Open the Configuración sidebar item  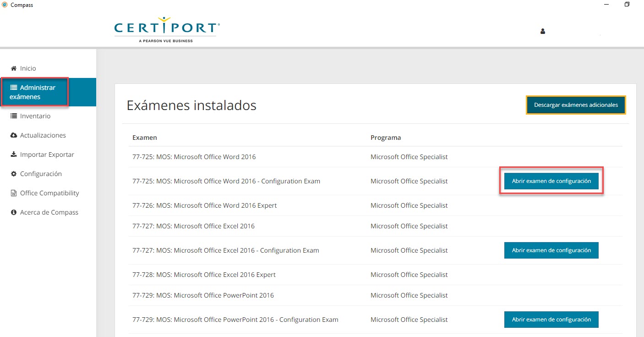click(48, 174)
